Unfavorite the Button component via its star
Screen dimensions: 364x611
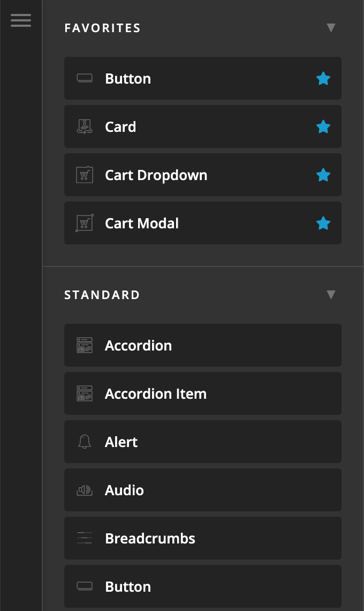323,78
